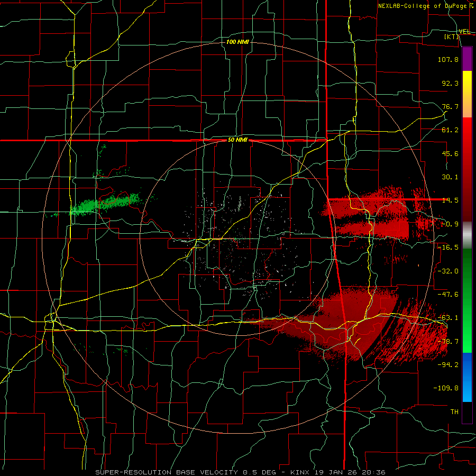Select the -16.5 velocity scale value
This screenshot has width=476, height=476.
[448, 248]
